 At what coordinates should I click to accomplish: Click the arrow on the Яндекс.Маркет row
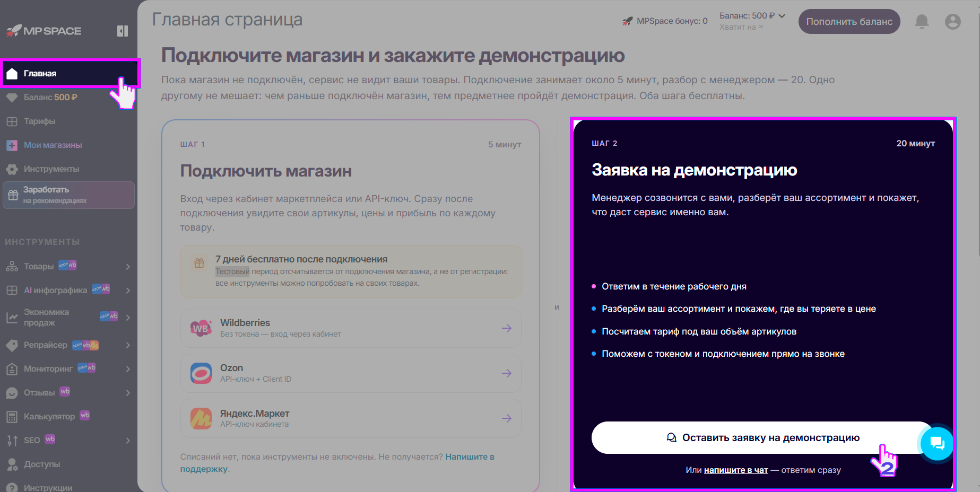tap(506, 418)
